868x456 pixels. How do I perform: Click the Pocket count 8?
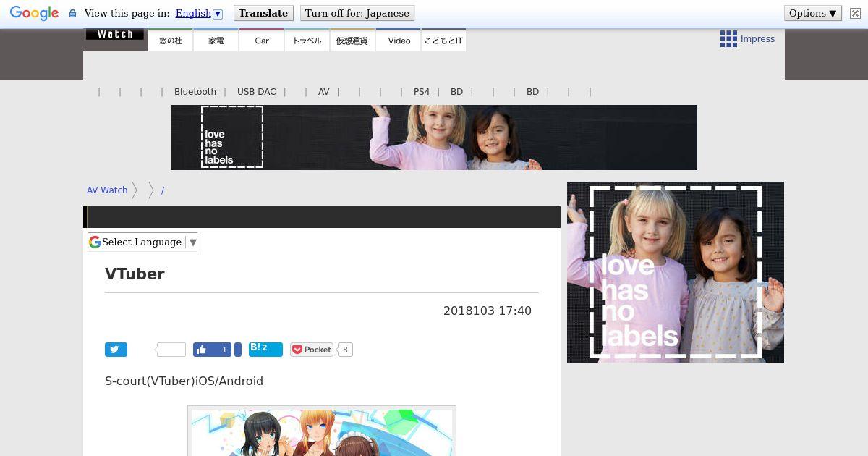[x=345, y=350]
